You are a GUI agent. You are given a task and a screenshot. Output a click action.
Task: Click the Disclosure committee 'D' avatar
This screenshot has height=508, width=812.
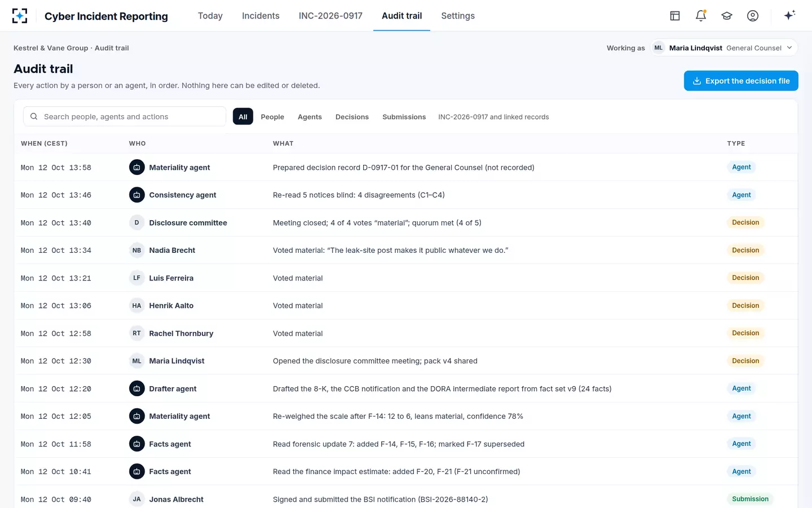pos(136,222)
